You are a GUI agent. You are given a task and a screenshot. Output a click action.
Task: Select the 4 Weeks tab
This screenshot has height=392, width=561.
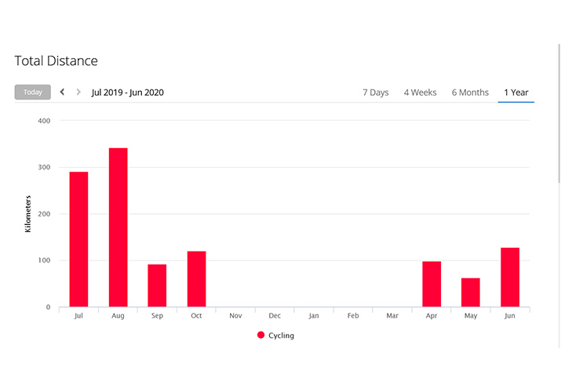[420, 93]
